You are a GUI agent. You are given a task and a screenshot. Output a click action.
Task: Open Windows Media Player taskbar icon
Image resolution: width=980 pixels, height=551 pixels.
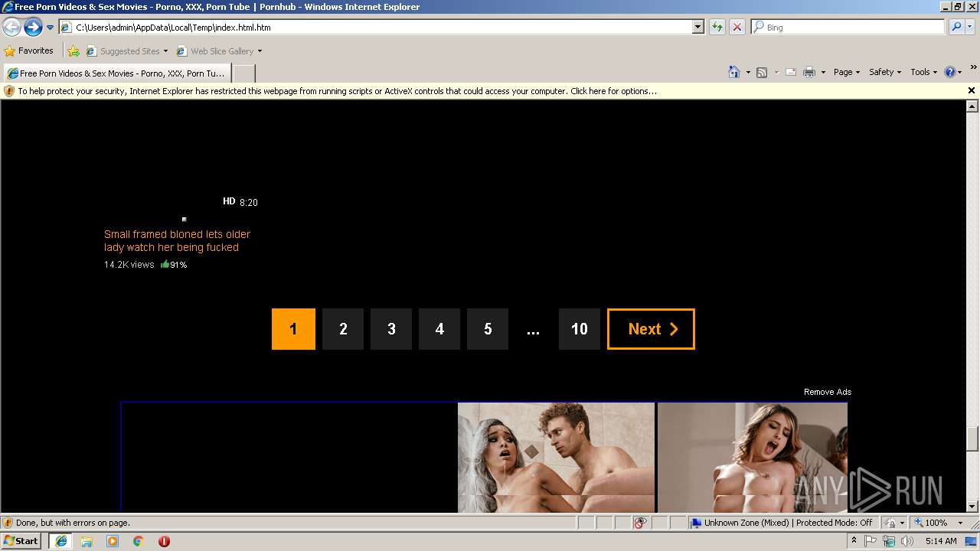point(113,541)
